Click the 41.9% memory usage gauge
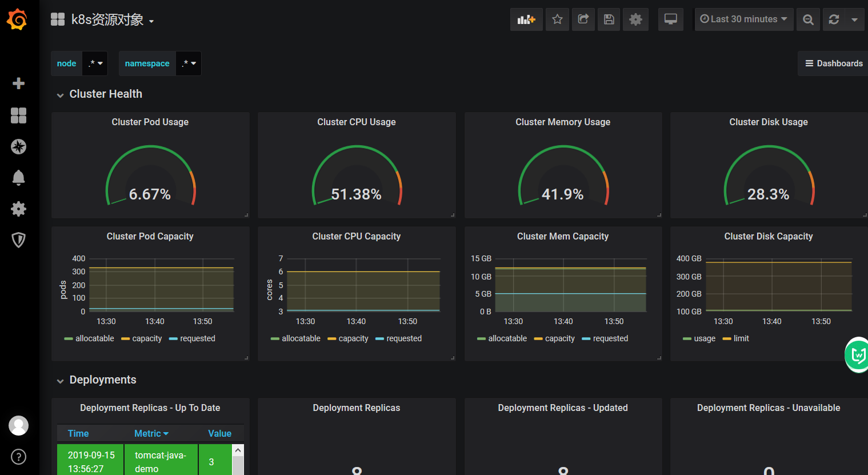The width and height of the screenshot is (868, 475). click(x=563, y=176)
